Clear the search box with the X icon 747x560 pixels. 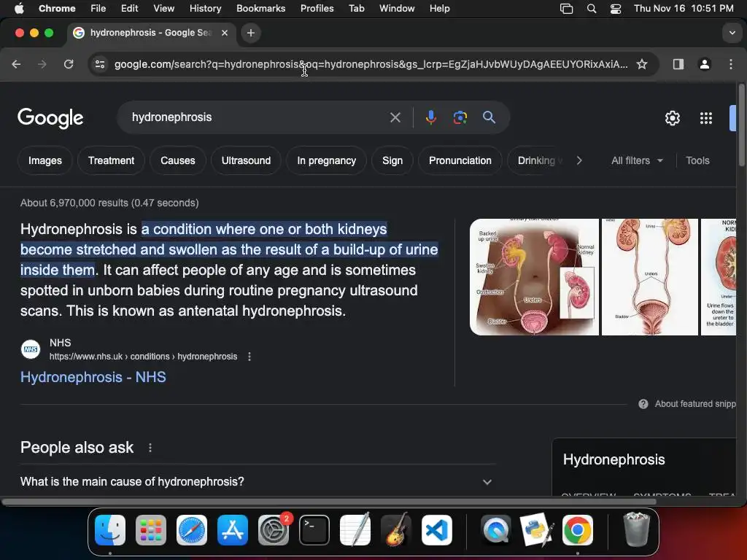click(x=395, y=117)
